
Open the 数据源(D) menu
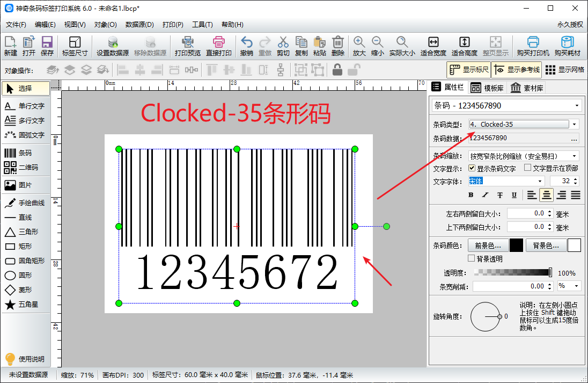coord(139,24)
